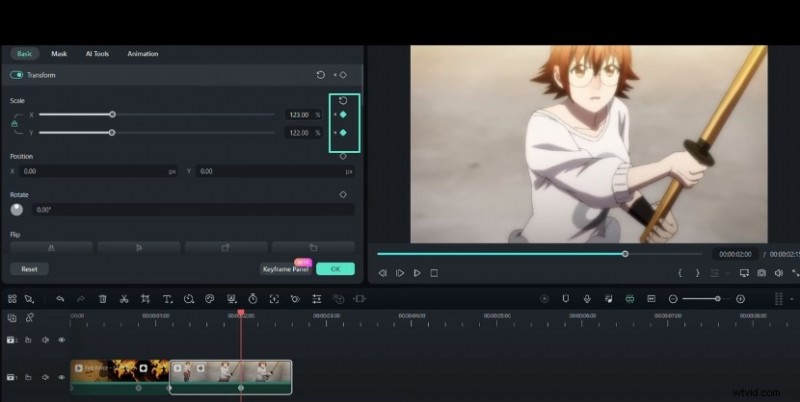This screenshot has height=402, width=800.
Task: Hide video track 1 with eye icon
Action: pyautogui.click(x=62, y=378)
